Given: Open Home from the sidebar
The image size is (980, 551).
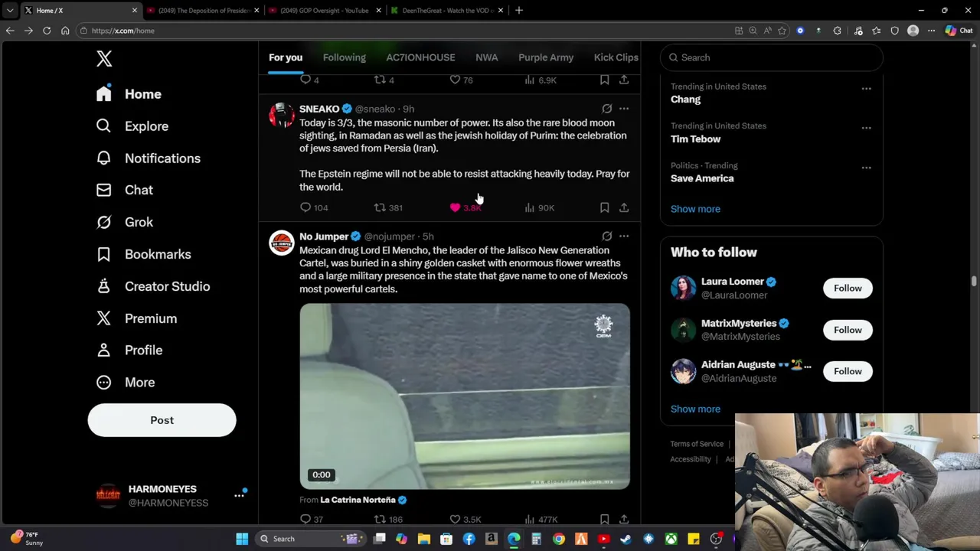Looking at the screenshot, I should coord(129,94).
